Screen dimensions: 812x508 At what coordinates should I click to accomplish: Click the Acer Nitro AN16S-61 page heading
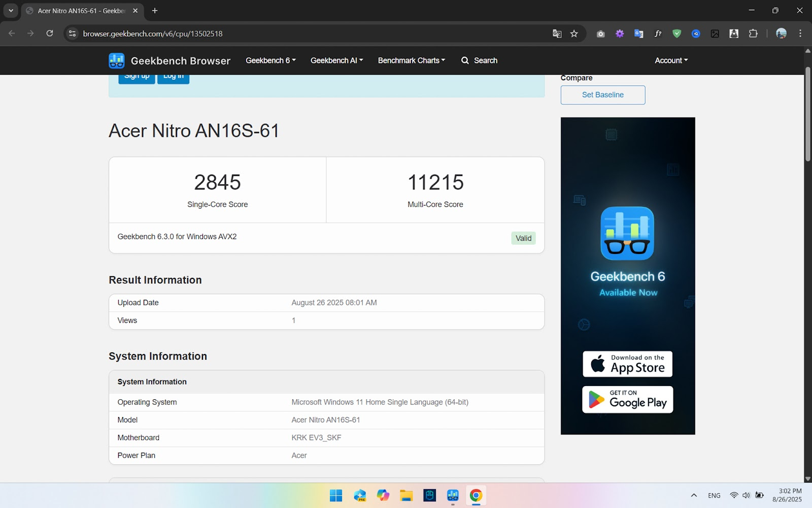pos(194,131)
